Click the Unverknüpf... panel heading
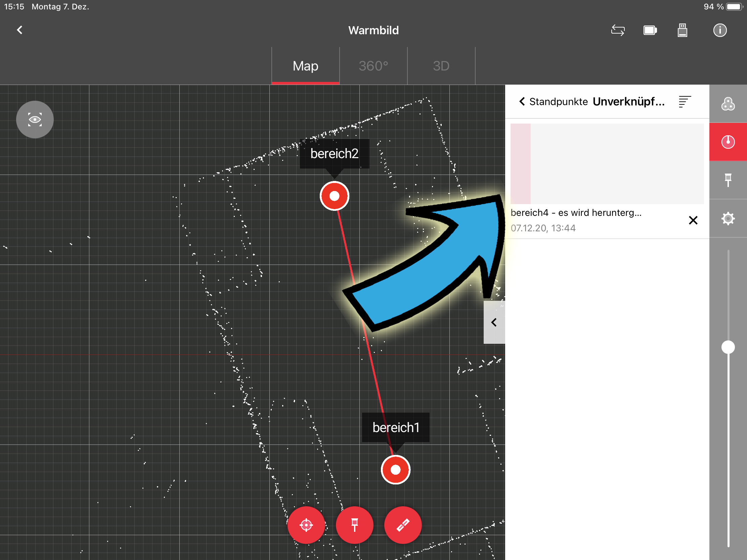Viewport: 747px width, 560px height. pyautogui.click(x=628, y=102)
